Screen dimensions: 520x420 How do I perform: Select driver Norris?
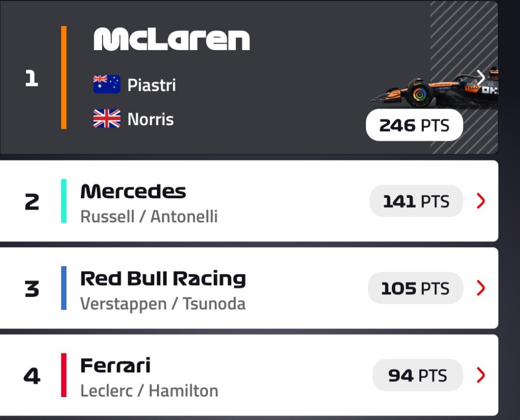[x=150, y=119]
